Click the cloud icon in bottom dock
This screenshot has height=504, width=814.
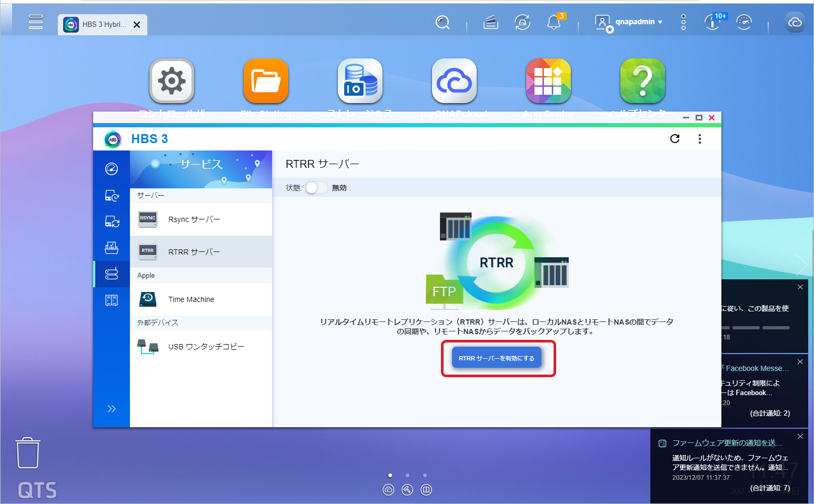(x=388, y=490)
